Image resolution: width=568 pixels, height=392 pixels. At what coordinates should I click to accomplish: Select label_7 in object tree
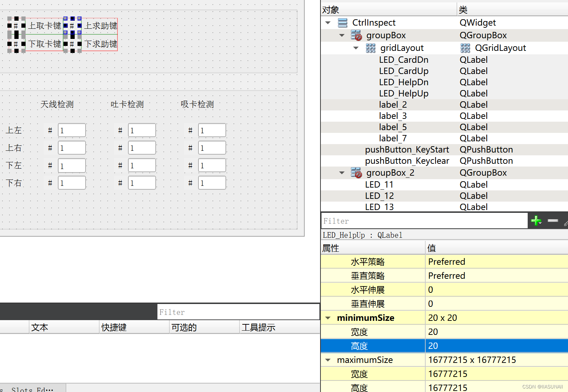coord(393,138)
